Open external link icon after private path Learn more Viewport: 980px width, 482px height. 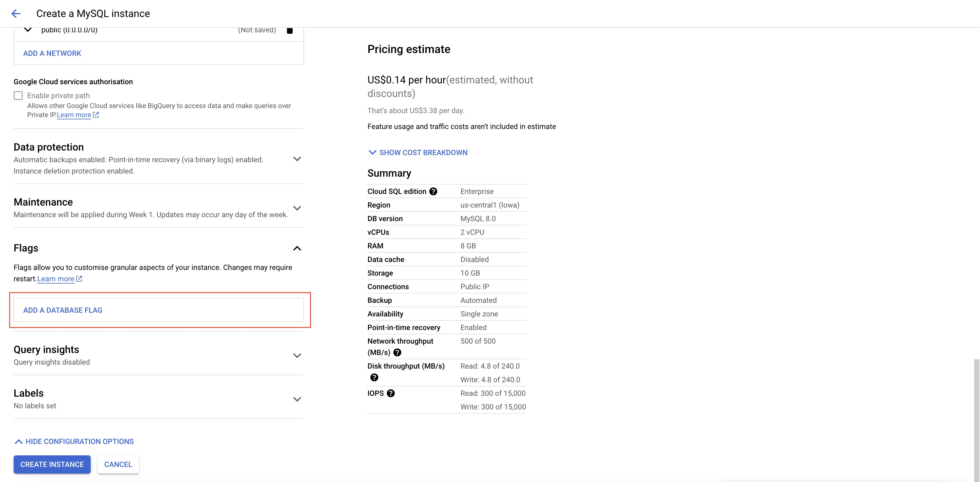pyautogui.click(x=96, y=115)
